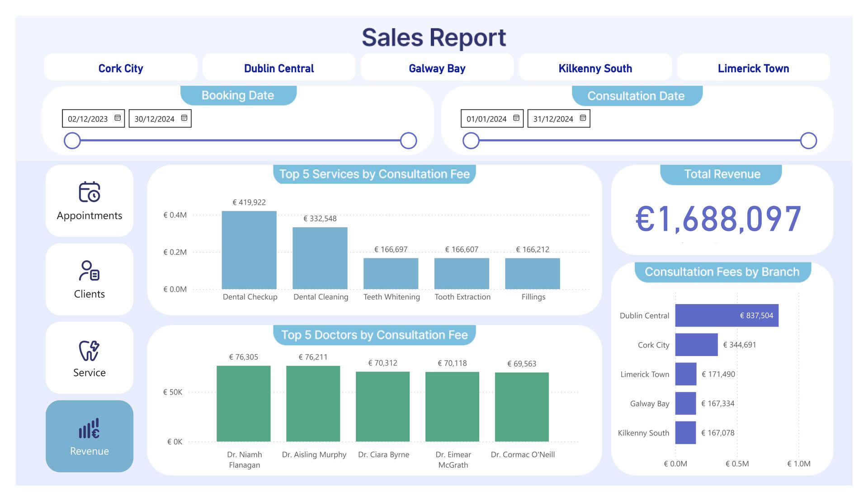This screenshot has height=502, width=868.
Task: Open calendar picker for 31/12/2024 consultation end
Action: 583,118
